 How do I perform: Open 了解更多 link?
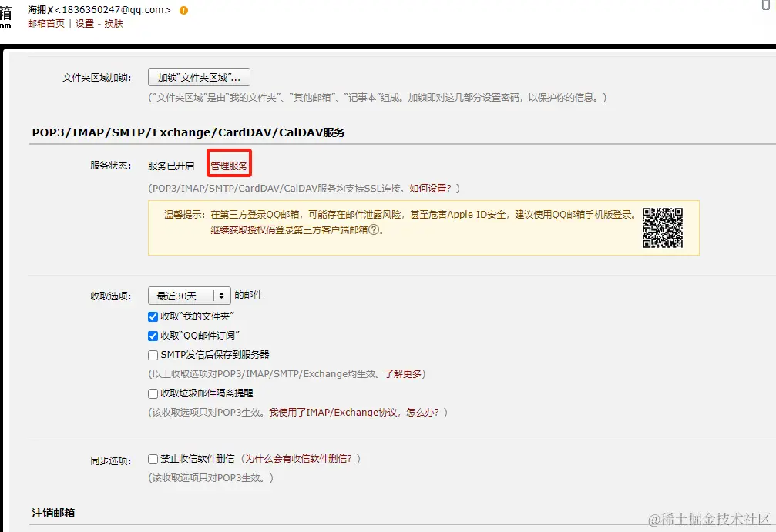403,373
